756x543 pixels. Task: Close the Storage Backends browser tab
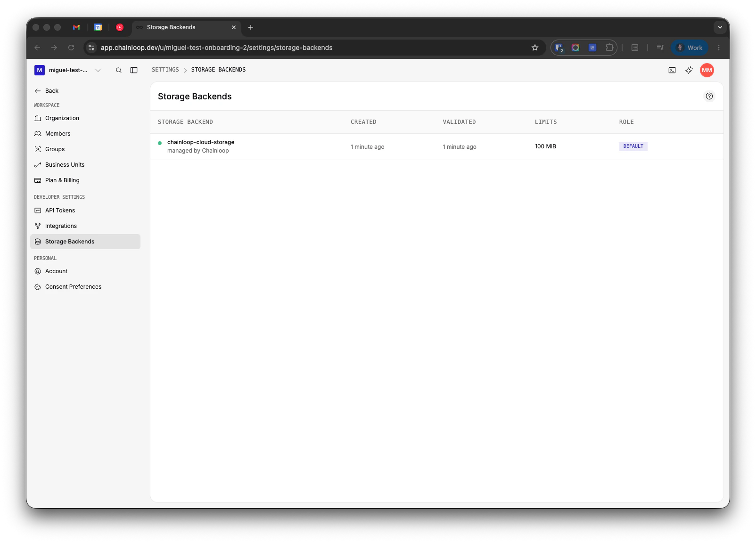point(234,27)
